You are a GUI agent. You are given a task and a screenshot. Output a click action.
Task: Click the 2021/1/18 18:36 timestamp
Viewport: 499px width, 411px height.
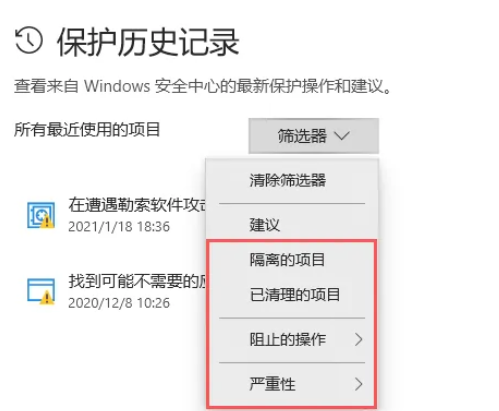pos(119,227)
